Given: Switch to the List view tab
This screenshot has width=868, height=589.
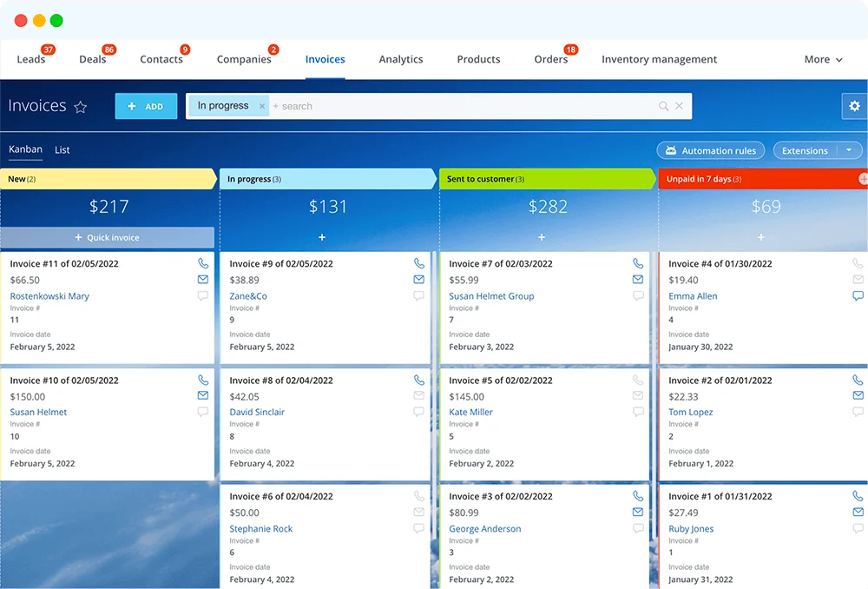Looking at the screenshot, I should tap(62, 149).
